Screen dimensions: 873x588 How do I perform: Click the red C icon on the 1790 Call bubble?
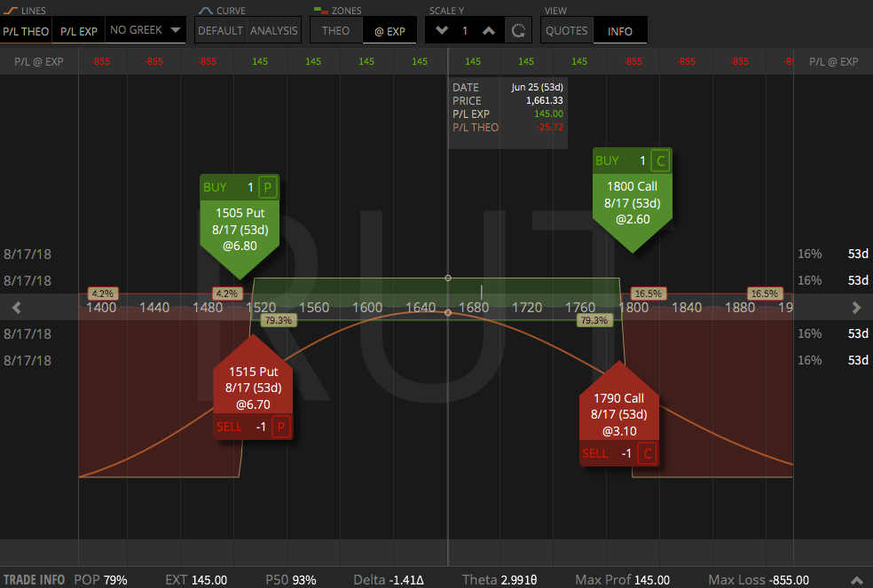pos(646,452)
